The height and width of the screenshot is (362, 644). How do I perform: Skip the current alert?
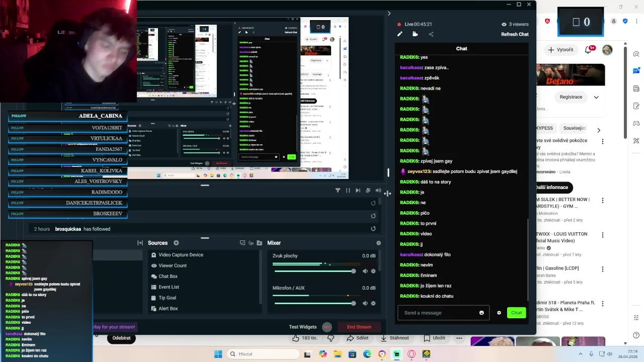(x=358, y=191)
